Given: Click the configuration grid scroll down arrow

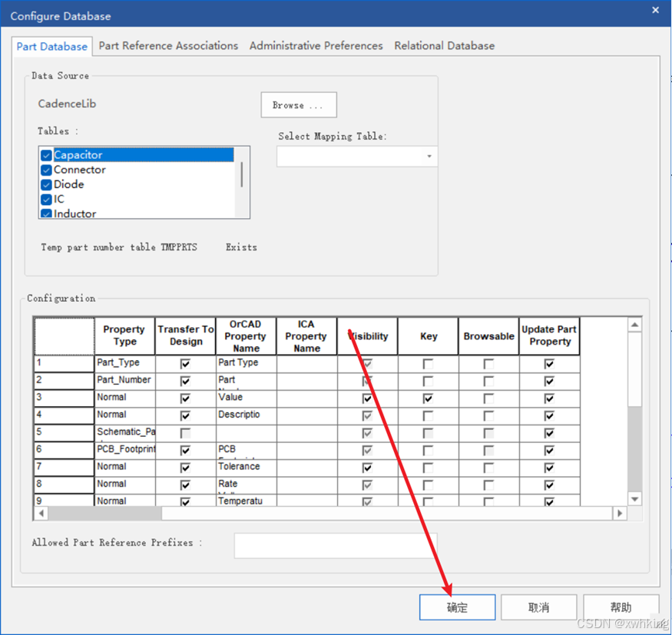Looking at the screenshot, I should point(634,499).
